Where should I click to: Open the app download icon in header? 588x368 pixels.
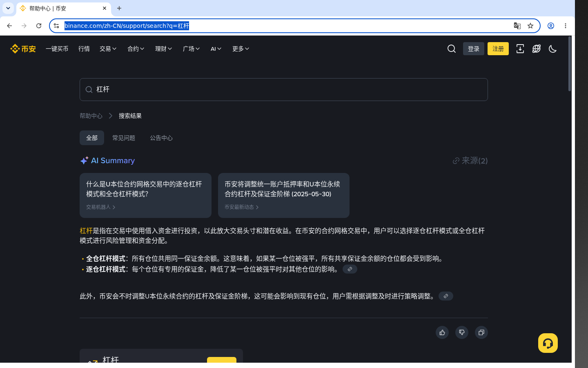520,49
